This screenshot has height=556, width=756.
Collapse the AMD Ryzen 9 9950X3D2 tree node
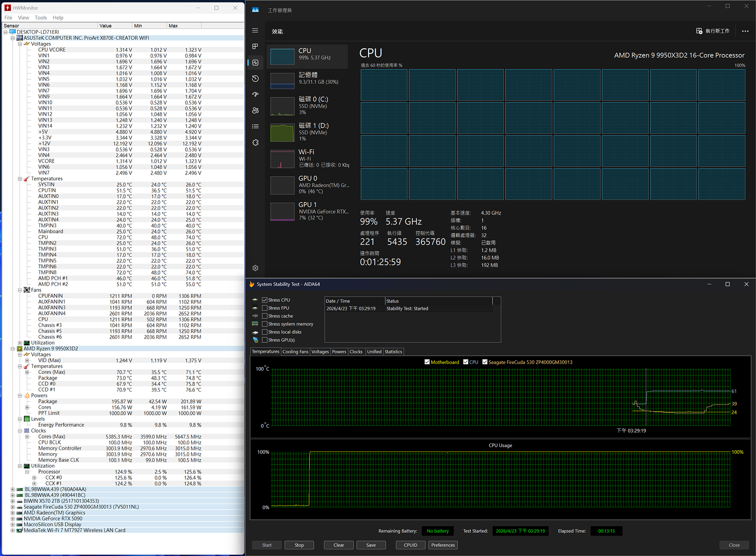(13, 349)
